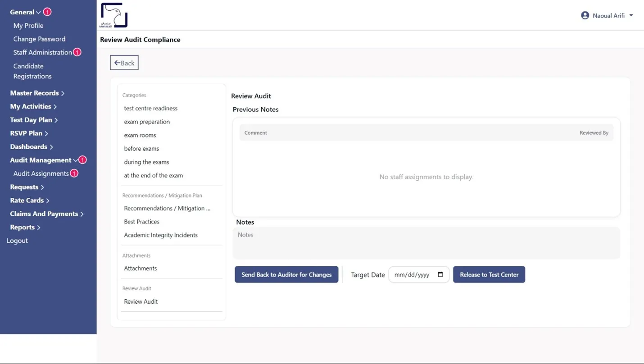
Task: Click the badge beside Audit Assignments
Action: click(x=74, y=173)
